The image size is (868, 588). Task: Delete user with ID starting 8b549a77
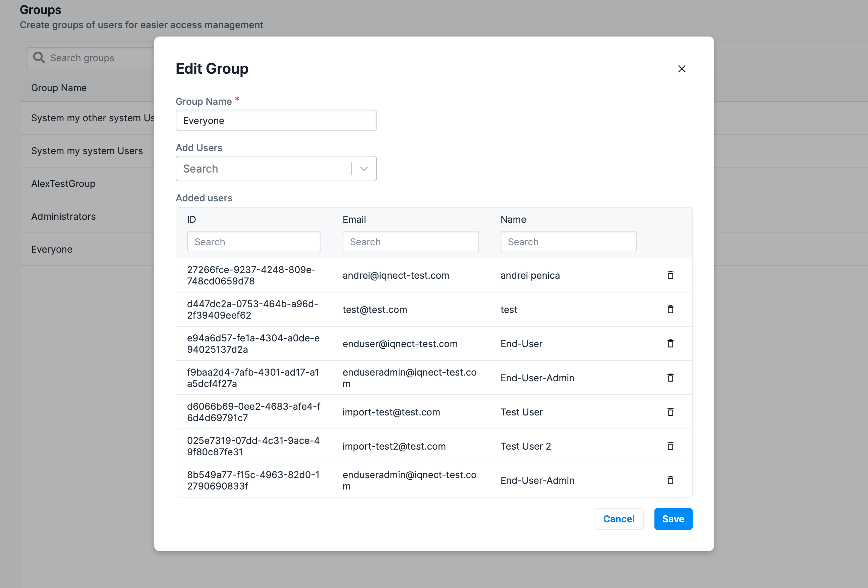(670, 480)
